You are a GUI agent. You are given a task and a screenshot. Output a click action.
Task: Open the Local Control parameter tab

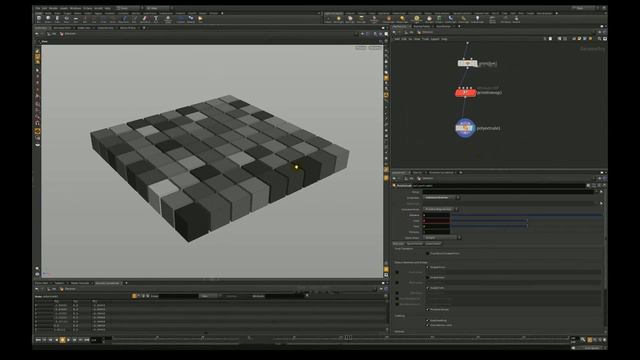(x=433, y=244)
